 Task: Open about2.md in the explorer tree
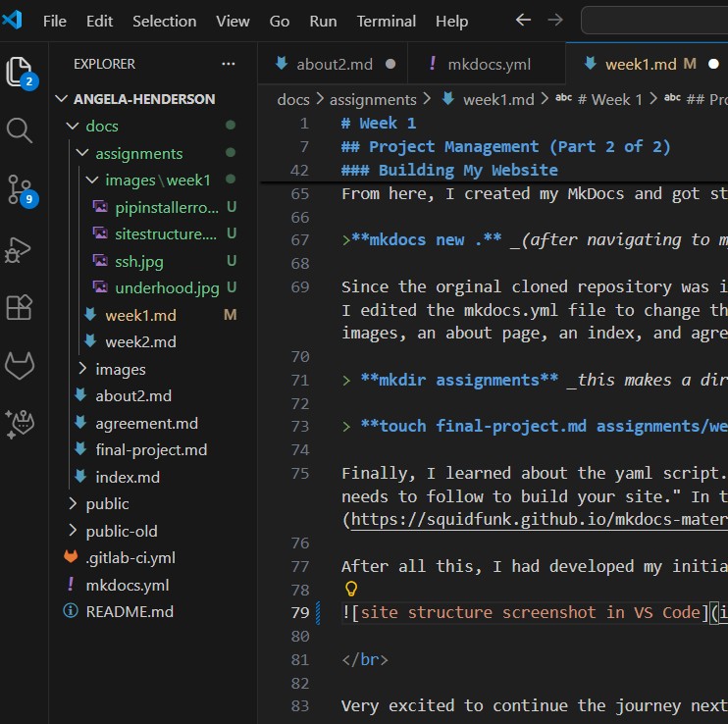point(133,396)
